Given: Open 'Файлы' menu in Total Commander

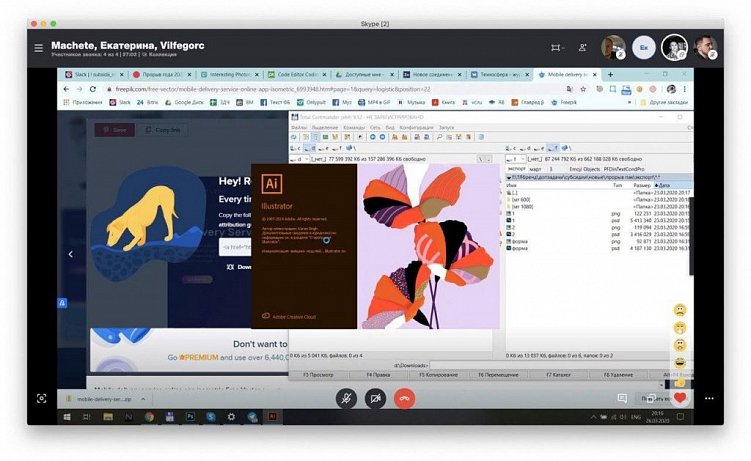Looking at the screenshot, I should [x=299, y=127].
